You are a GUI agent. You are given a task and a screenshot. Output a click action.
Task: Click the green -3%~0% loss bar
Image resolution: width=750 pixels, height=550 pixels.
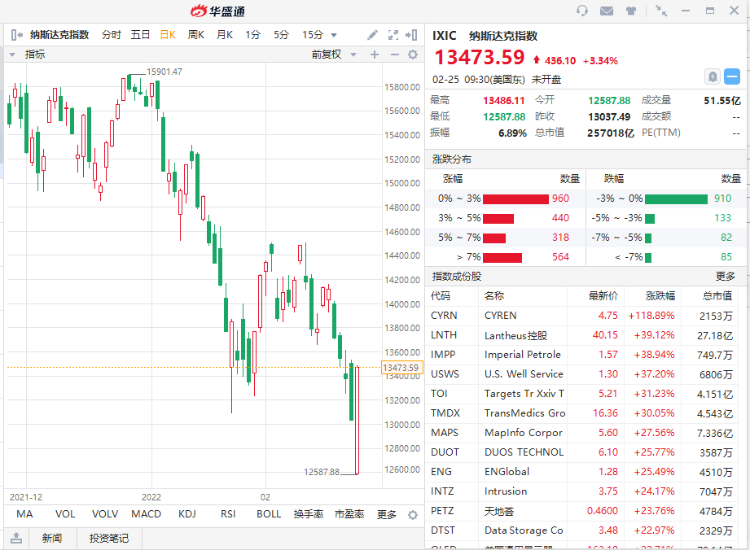click(x=676, y=199)
